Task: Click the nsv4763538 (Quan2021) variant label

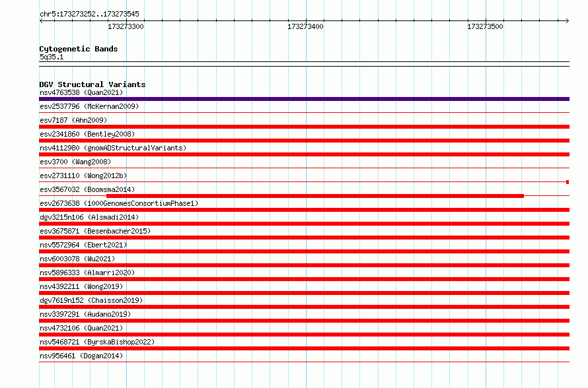Action: 81,92
